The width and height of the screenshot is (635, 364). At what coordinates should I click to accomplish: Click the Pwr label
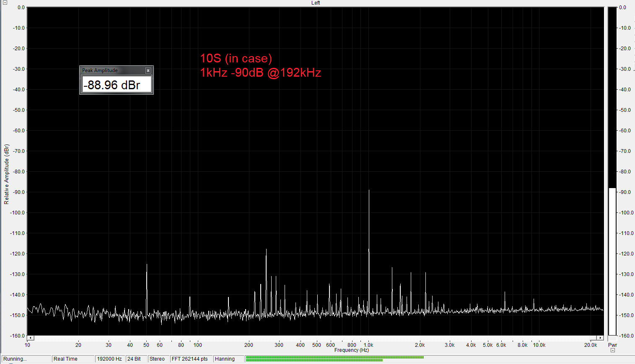[x=612, y=345]
